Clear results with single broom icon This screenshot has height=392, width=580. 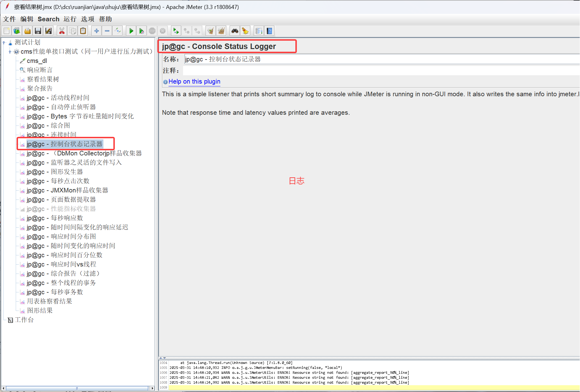coord(211,31)
